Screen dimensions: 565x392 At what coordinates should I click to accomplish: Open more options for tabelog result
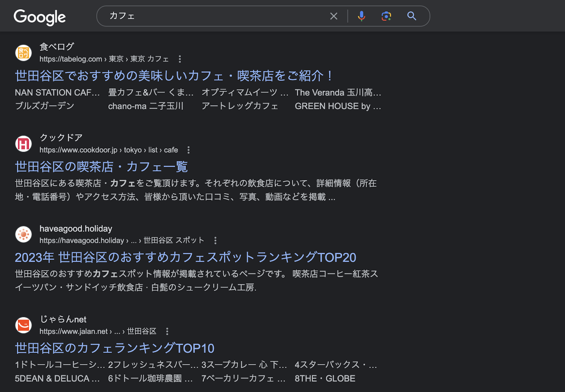(x=180, y=59)
